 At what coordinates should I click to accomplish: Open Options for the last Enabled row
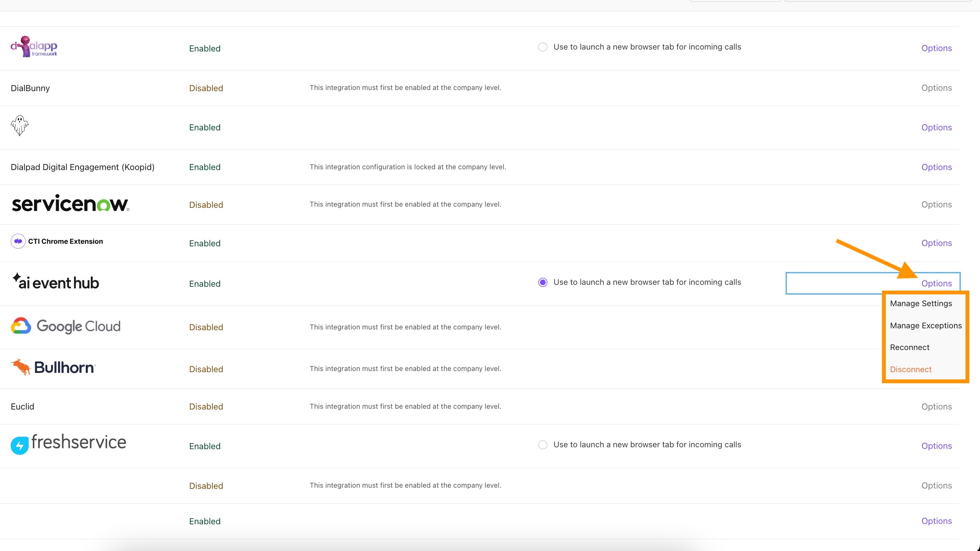pyautogui.click(x=937, y=521)
